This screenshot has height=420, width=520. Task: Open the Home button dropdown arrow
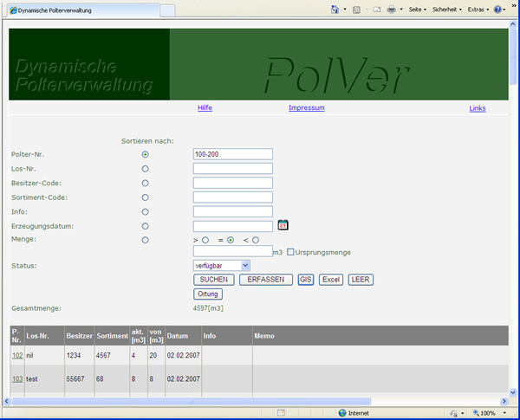345,10
